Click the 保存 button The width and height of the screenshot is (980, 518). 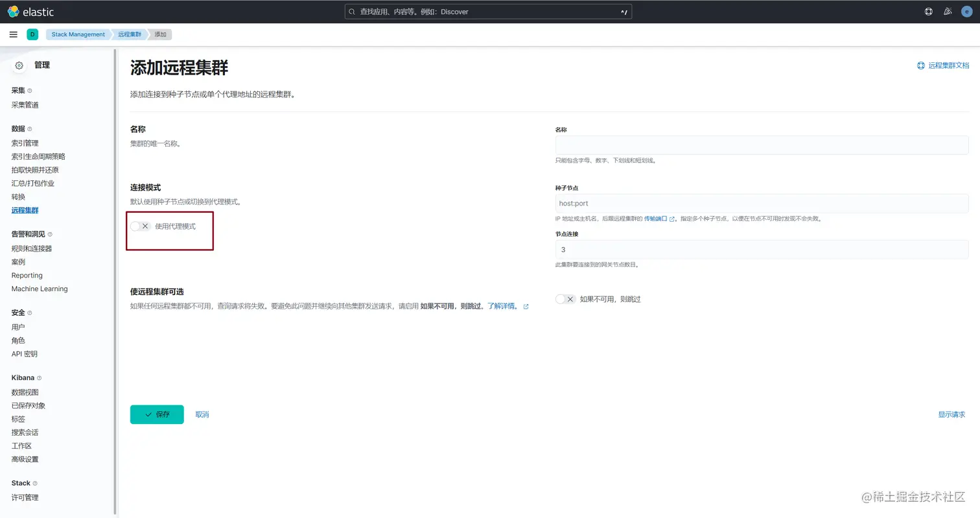click(157, 414)
